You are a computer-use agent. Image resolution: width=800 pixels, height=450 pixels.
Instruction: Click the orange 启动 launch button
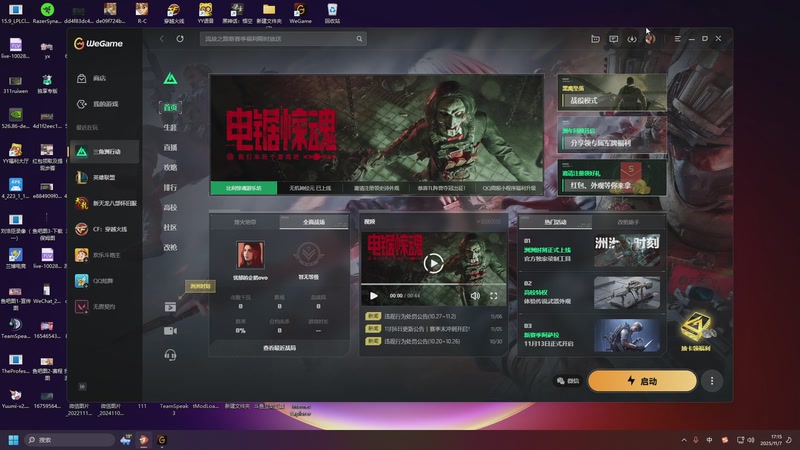coord(642,381)
